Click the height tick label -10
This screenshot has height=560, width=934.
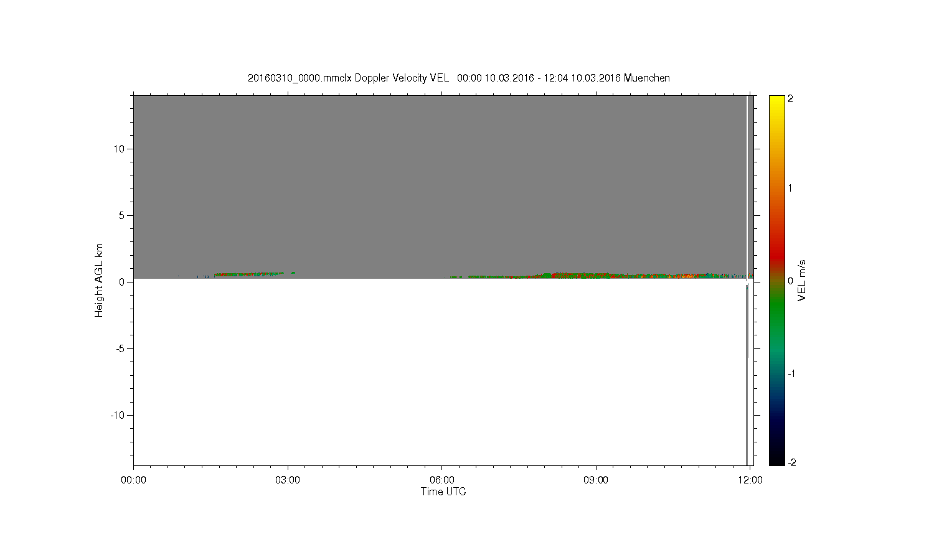point(118,415)
